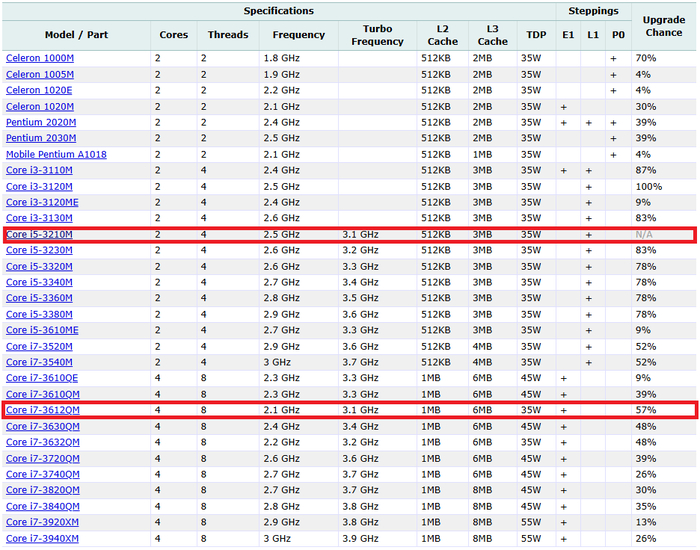Screen dimensions: 700x550
Task: Open the Core i5-3610ME link
Action: coord(42,330)
